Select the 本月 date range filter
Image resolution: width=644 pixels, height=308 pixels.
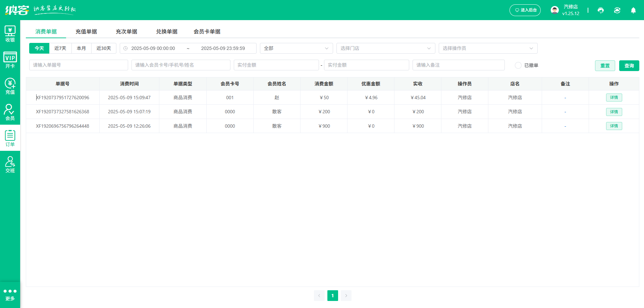[x=81, y=48]
